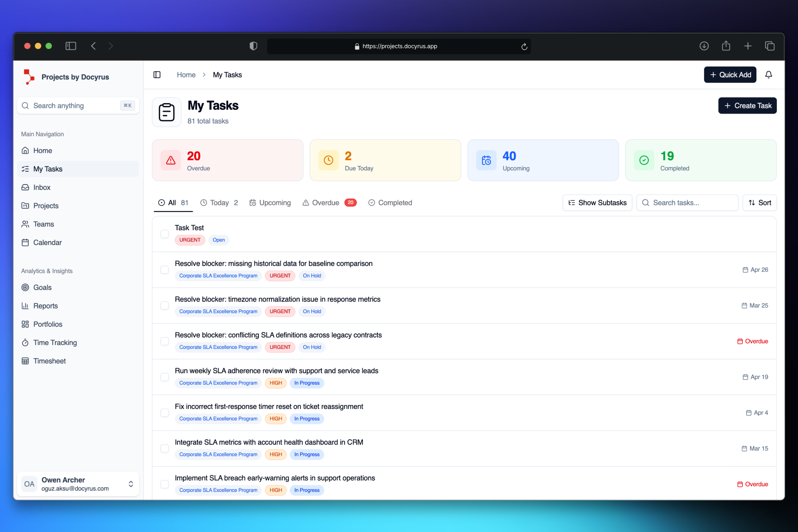
Task: Click the Safari share icon
Action: 726,46
